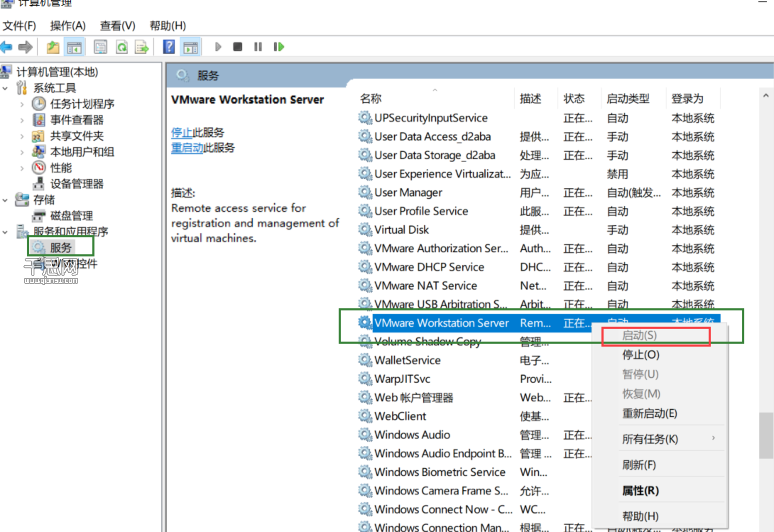
Task: Toggle the Show/Hide Action Pane icon
Action: coord(191,47)
